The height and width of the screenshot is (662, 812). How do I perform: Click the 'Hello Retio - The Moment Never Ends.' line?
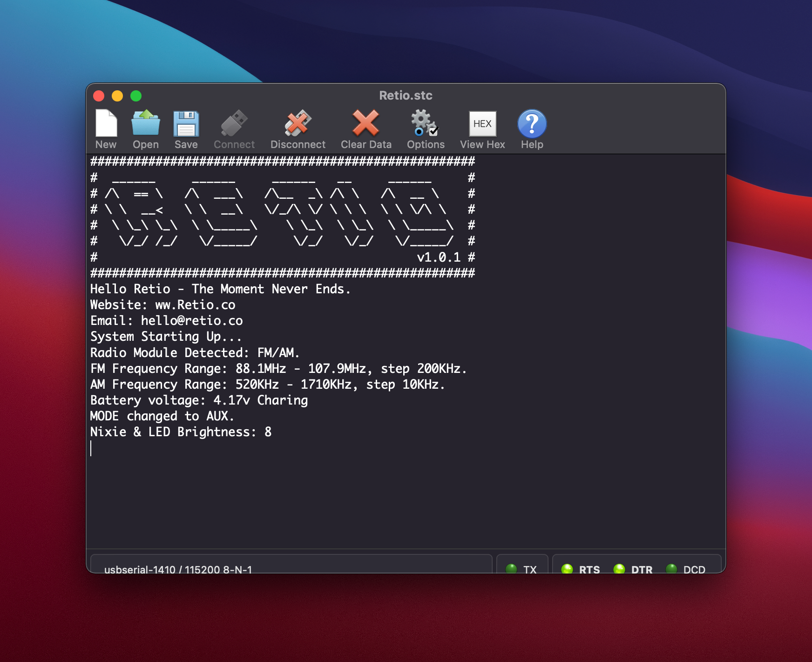click(220, 289)
